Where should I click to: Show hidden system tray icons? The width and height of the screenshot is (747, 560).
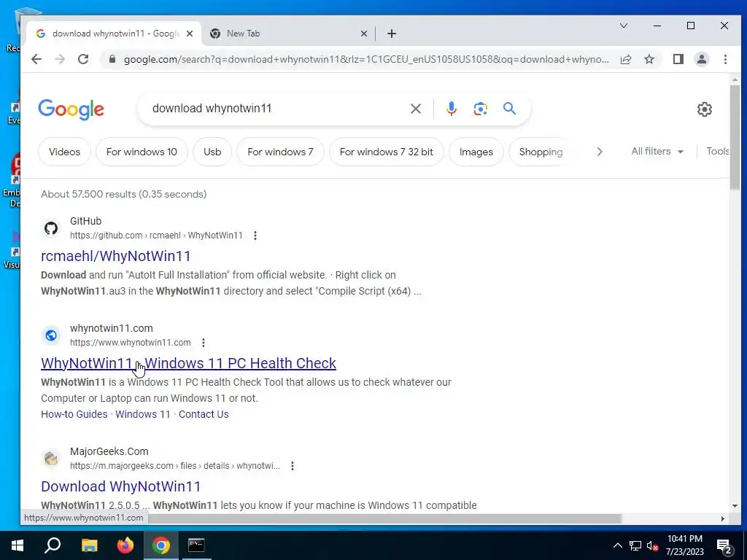pos(617,545)
